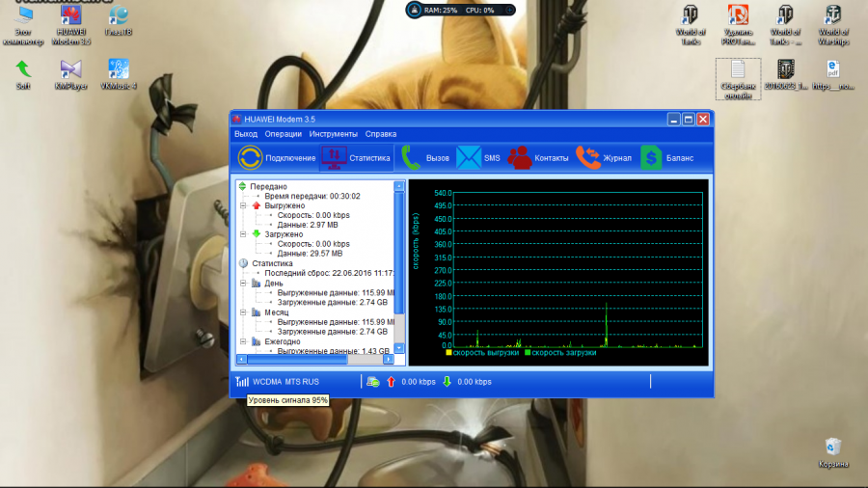
Task: Click the signal strength bars icon
Action: pos(242,382)
